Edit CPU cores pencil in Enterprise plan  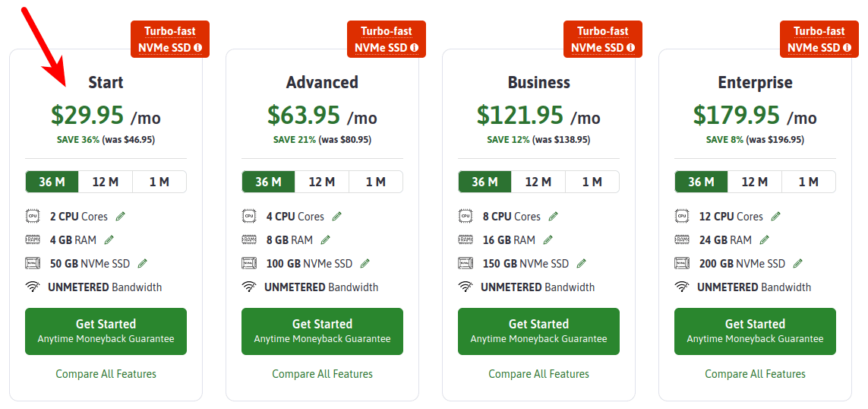pyautogui.click(x=775, y=217)
